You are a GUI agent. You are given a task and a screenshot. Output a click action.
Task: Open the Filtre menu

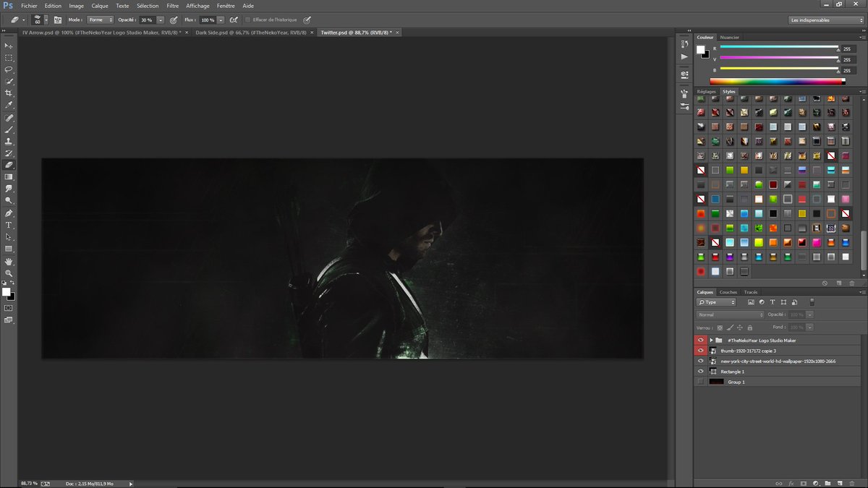click(172, 6)
